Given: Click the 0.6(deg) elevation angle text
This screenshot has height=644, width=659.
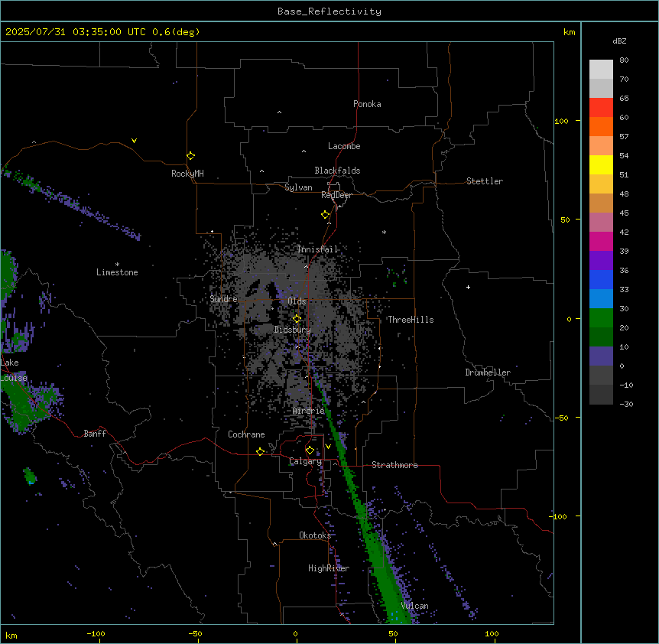Looking at the screenshot, I should click(176, 32).
